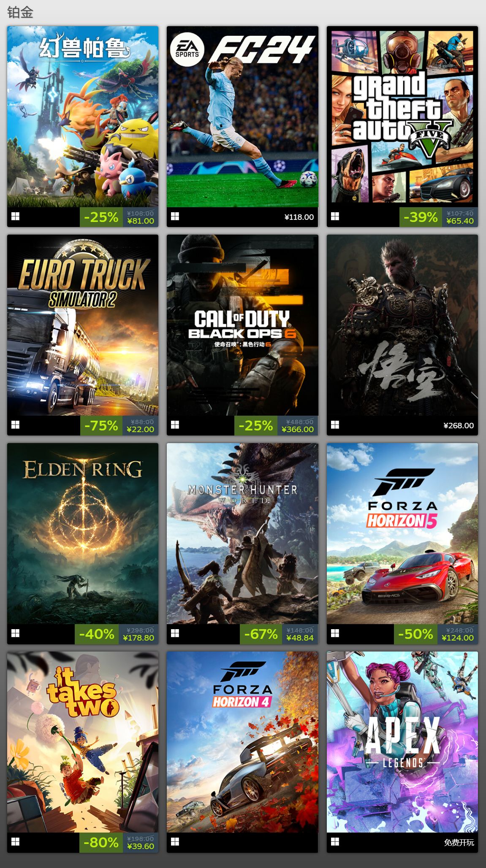The width and height of the screenshot is (486, 868).
Task: Open the Palworld game cover
Action: (83, 116)
